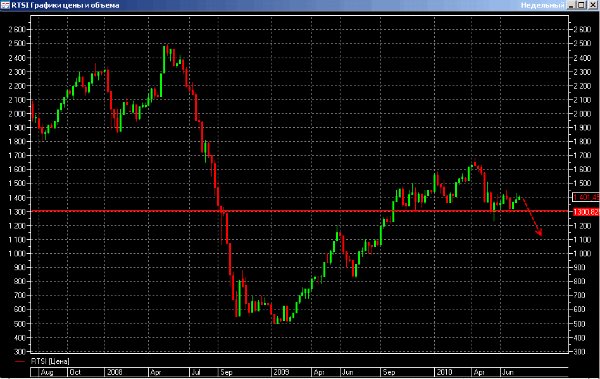Screen dimensions: 600x379
Task: Click the 300 label on left price axis
Action: click(20, 351)
